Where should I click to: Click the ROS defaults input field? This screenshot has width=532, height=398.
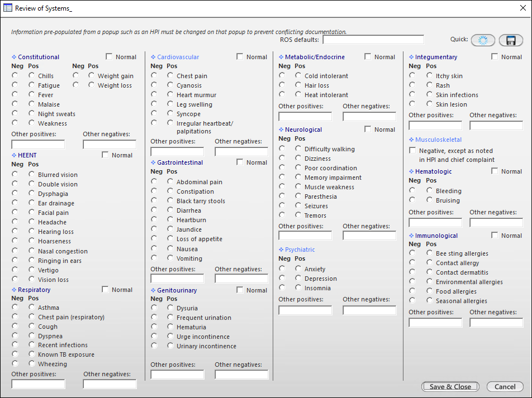(x=373, y=40)
